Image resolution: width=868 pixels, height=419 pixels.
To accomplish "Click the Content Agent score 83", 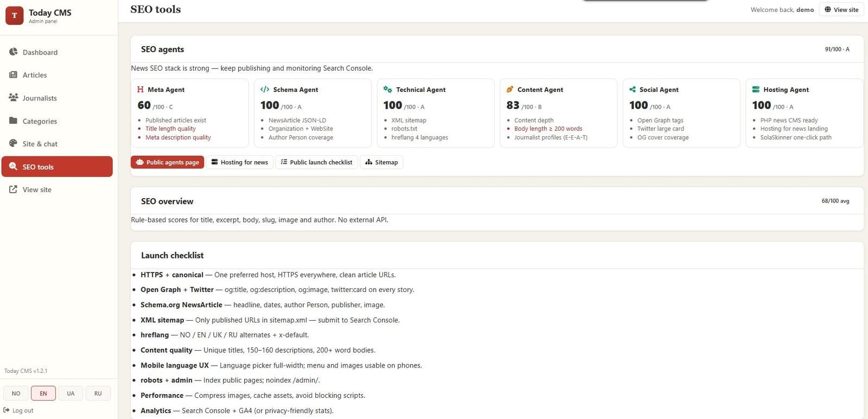I will tap(513, 105).
